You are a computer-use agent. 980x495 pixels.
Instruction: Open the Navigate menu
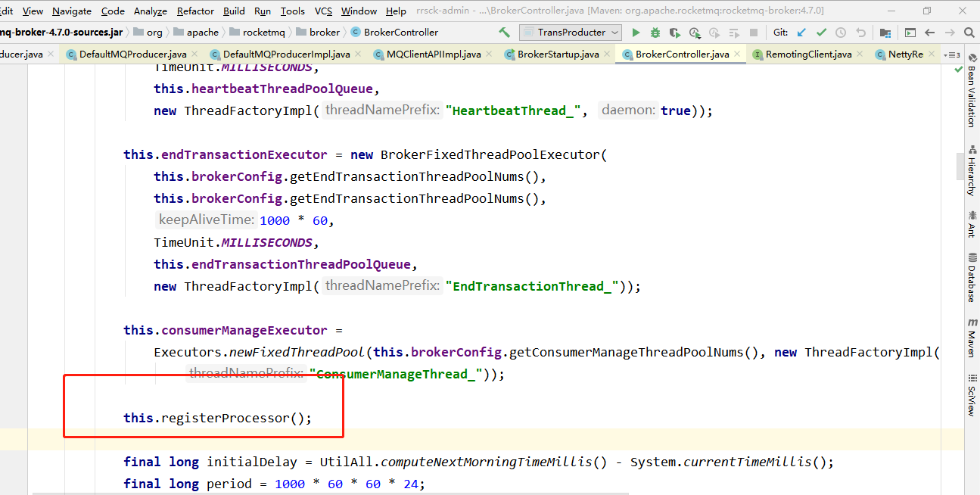coord(72,11)
